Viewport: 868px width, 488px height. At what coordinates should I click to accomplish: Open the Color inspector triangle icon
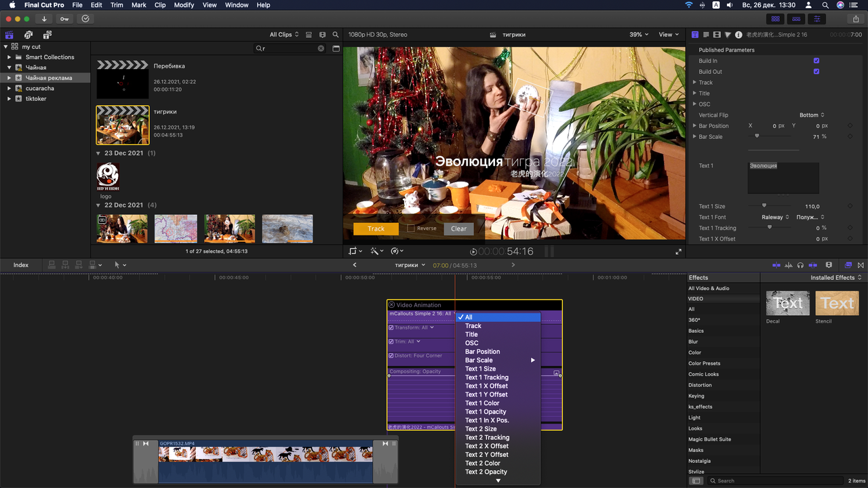click(x=728, y=35)
